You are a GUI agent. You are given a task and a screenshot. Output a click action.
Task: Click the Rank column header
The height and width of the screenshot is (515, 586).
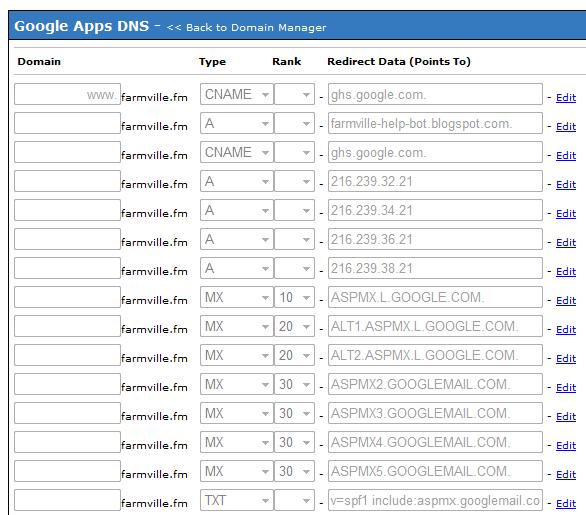[286, 62]
